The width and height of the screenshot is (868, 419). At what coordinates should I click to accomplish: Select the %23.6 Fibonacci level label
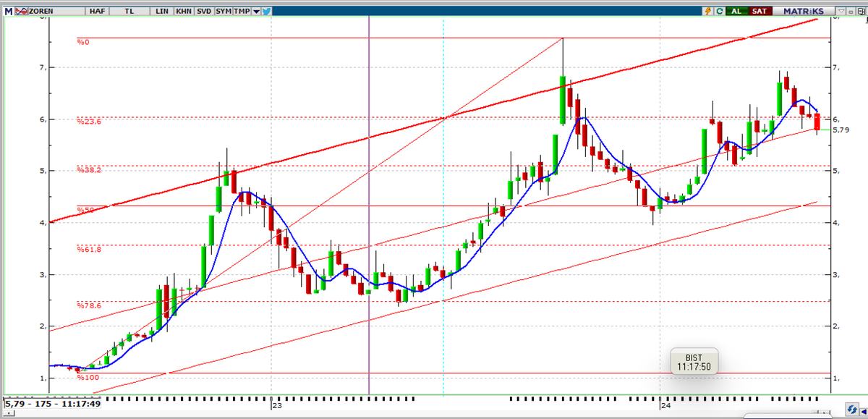coord(90,122)
